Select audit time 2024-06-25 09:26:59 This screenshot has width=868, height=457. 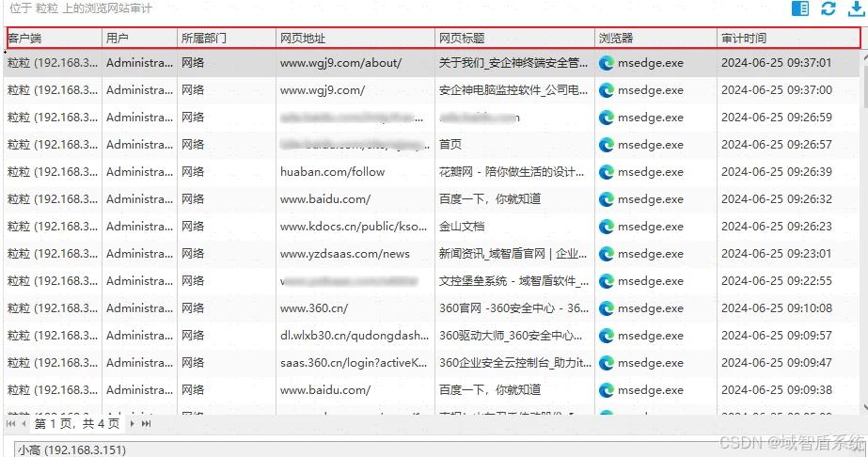coord(776,118)
